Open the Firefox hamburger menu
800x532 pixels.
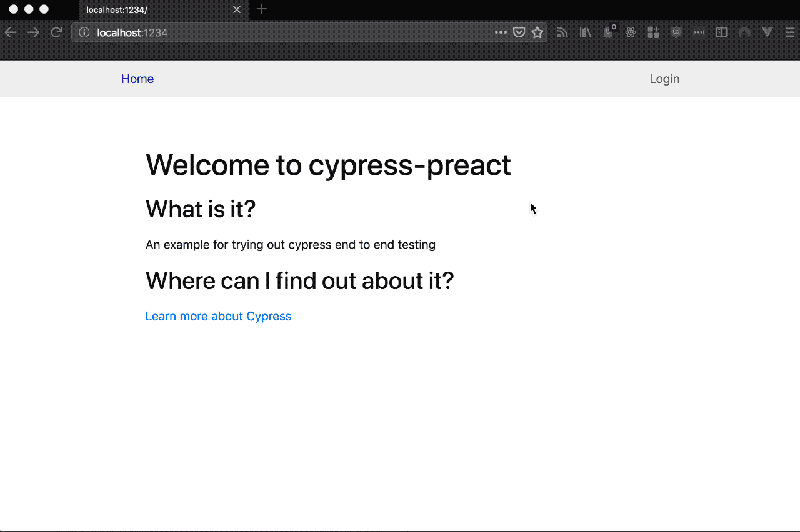click(x=790, y=32)
